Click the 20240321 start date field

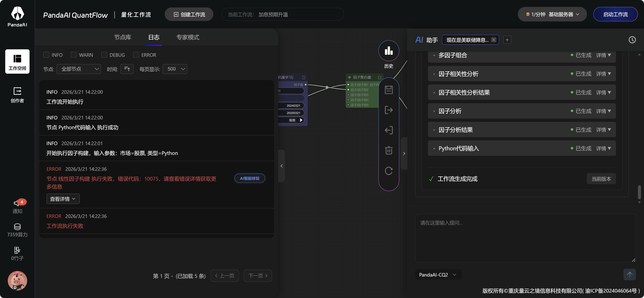(291, 106)
